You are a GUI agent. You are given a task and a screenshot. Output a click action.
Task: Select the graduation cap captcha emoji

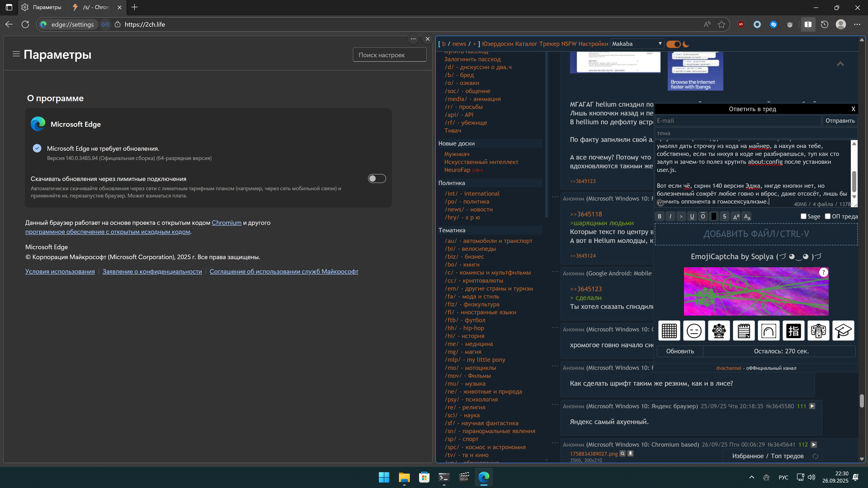(x=843, y=330)
